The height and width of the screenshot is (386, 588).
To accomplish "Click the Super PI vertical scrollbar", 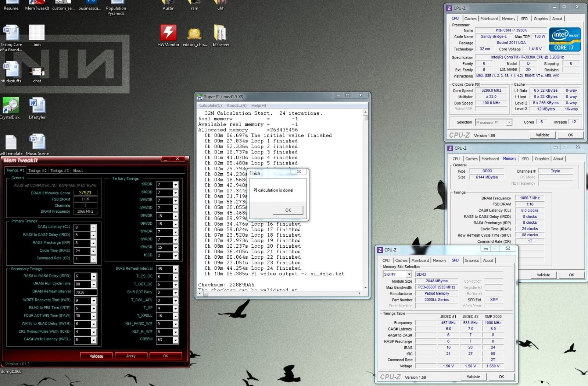I will (x=365, y=200).
